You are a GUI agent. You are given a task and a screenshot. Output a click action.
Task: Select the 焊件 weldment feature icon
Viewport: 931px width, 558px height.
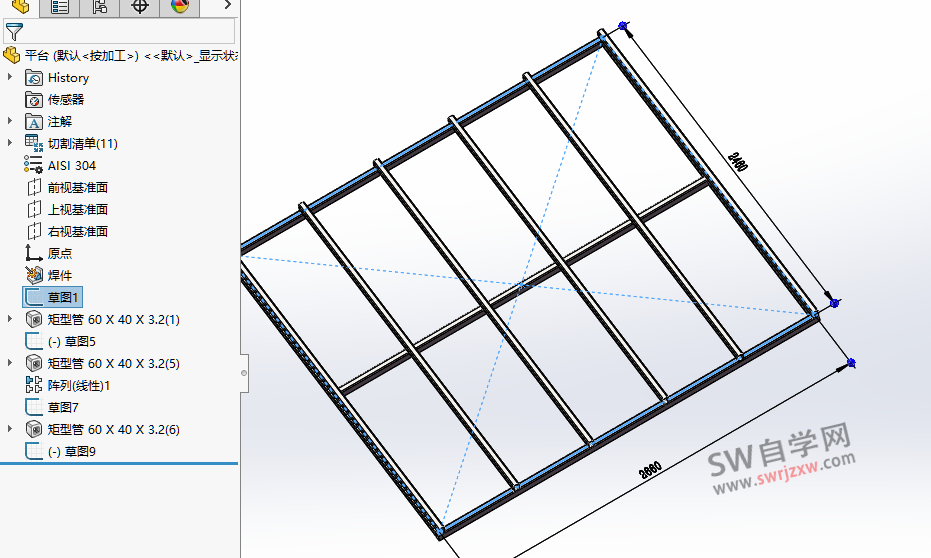34,275
